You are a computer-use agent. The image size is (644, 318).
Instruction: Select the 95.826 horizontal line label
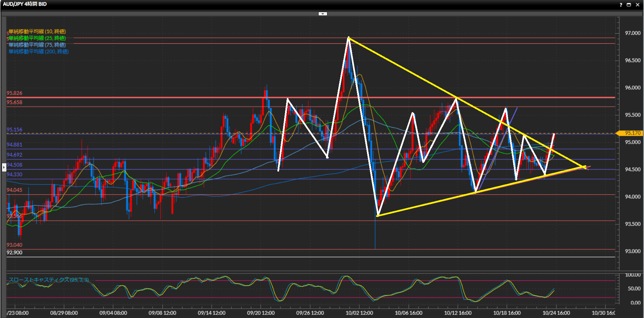point(14,93)
